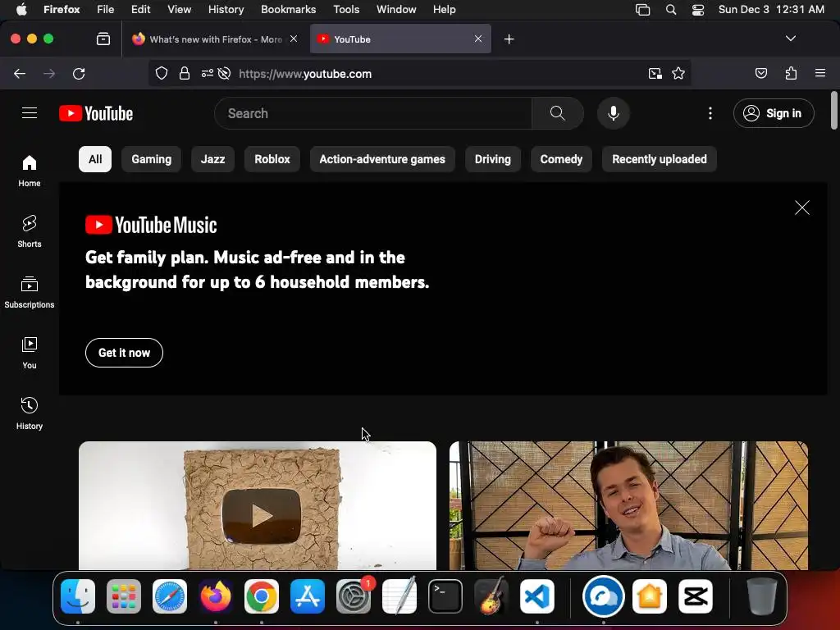This screenshot has width=840, height=630.
Task: Show site security padlock info
Action: tap(185, 73)
